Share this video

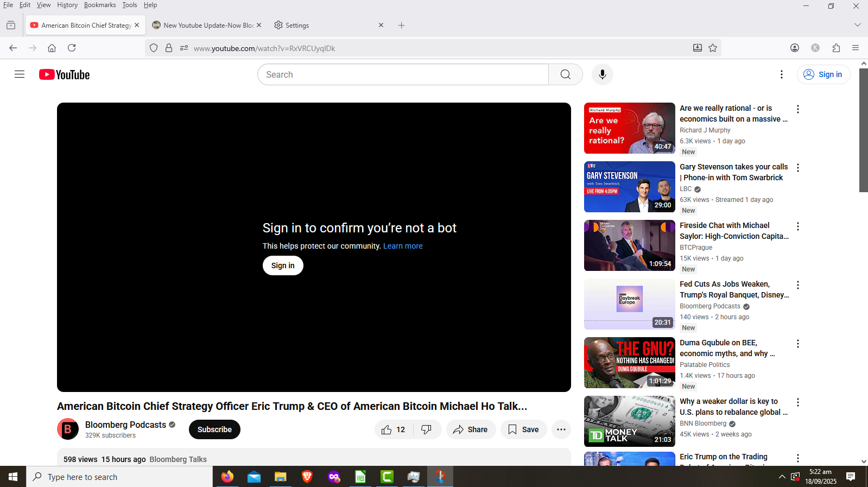point(471,429)
